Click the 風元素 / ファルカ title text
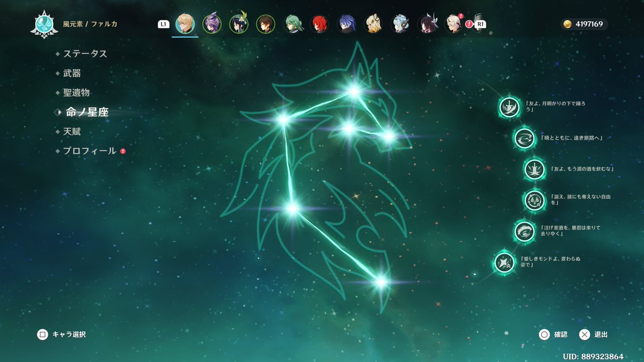 tap(90, 24)
